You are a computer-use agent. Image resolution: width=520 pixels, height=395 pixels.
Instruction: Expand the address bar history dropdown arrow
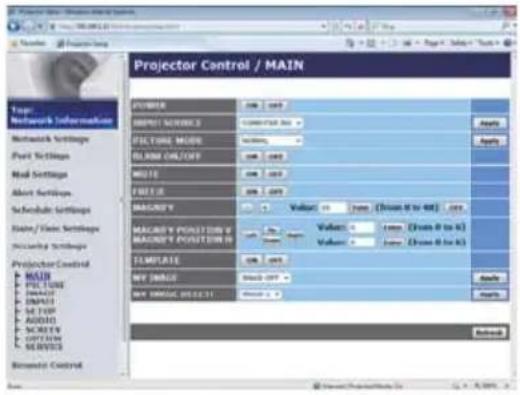click(x=323, y=26)
